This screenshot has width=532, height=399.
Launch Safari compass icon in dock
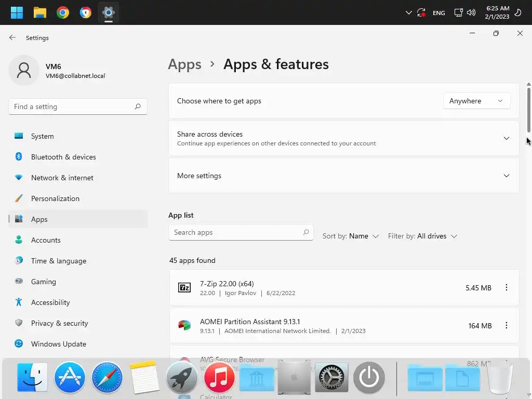pos(107,377)
